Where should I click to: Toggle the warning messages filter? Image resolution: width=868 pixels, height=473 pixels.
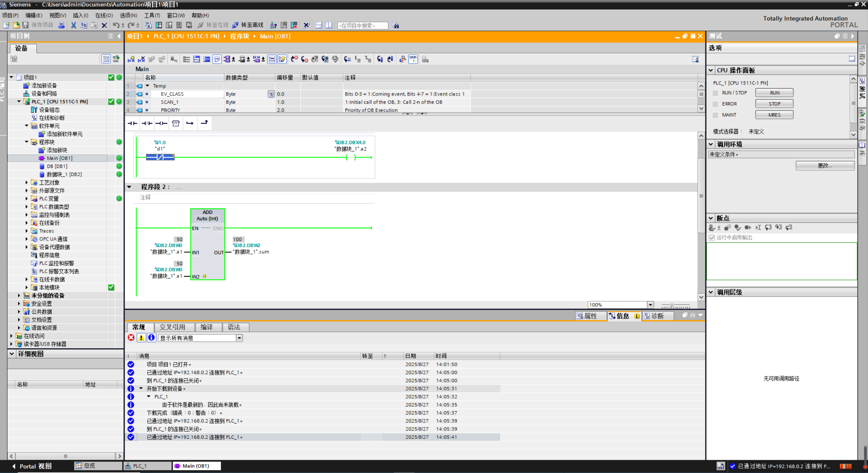(x=141, y=338)
